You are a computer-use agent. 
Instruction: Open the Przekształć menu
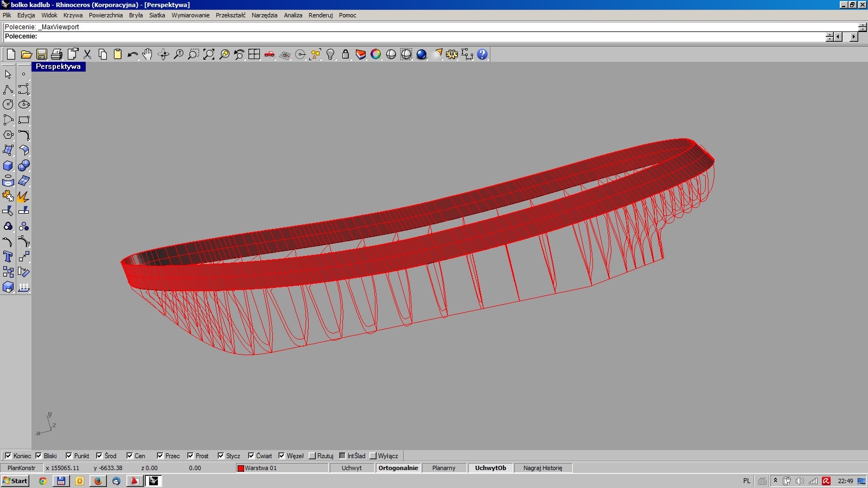[x=231, y=15]
